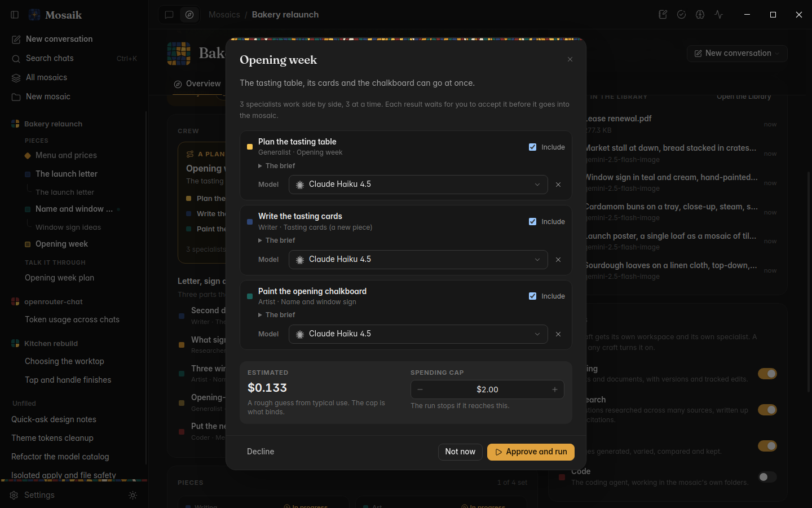Click Open the Library link
Image resolution: width=812 pixels, height=508 pixels.
(x=744, y=97)
